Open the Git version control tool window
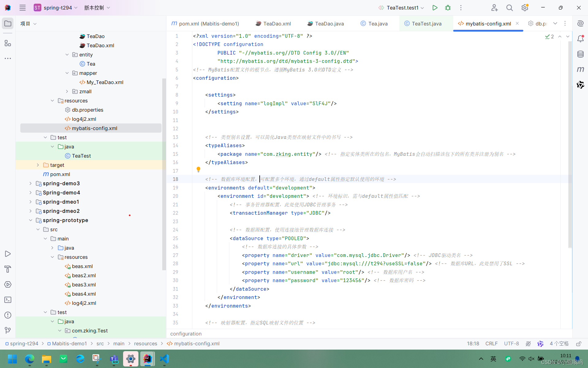This screenshot has height=368, width=588. click(8, 330)
